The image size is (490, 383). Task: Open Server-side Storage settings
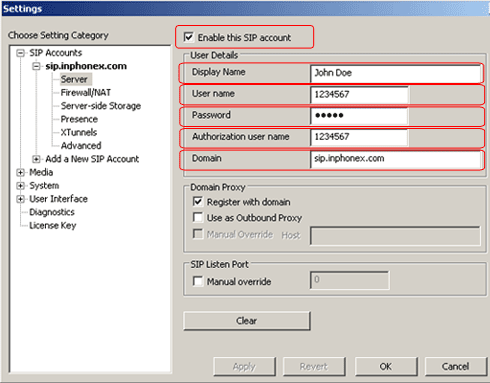point(101,106)
